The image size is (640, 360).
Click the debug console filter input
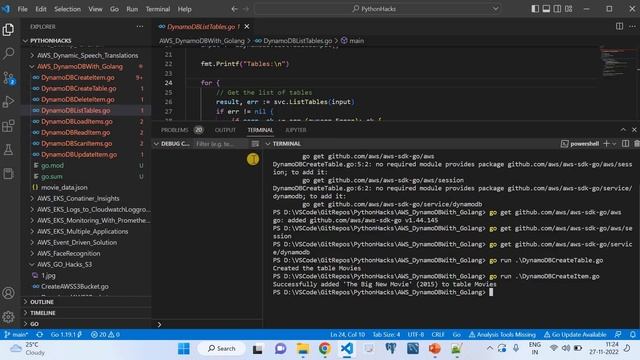pos(221,144)
